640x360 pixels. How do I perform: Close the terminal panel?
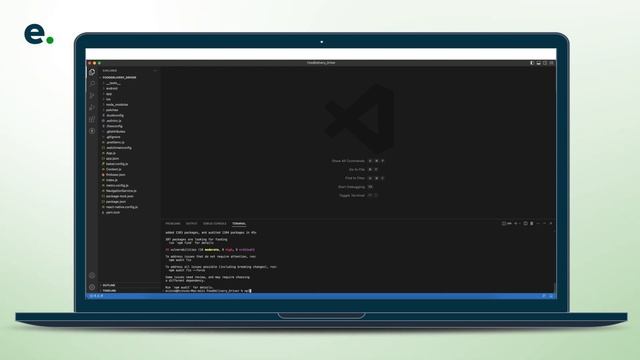[x=551, y=223]
